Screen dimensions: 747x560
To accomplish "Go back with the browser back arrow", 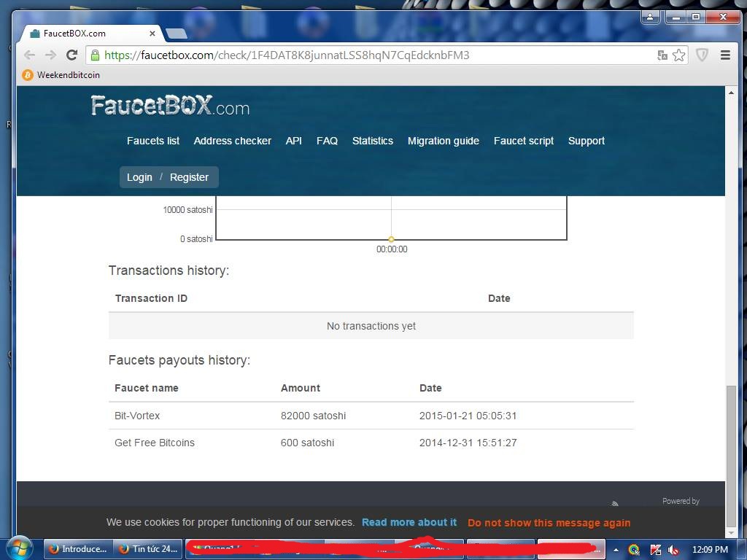I will click(29, 55).
